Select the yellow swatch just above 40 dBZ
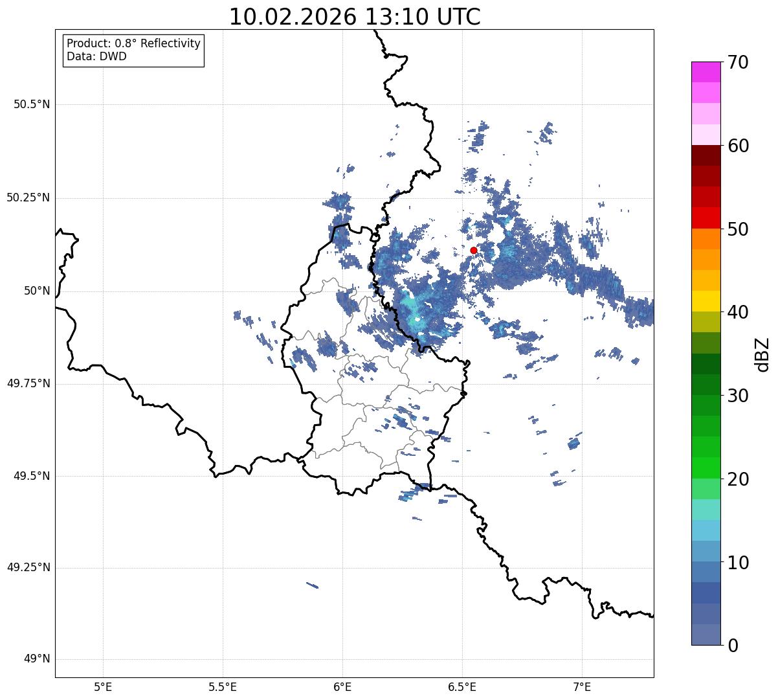 point(706,301)
